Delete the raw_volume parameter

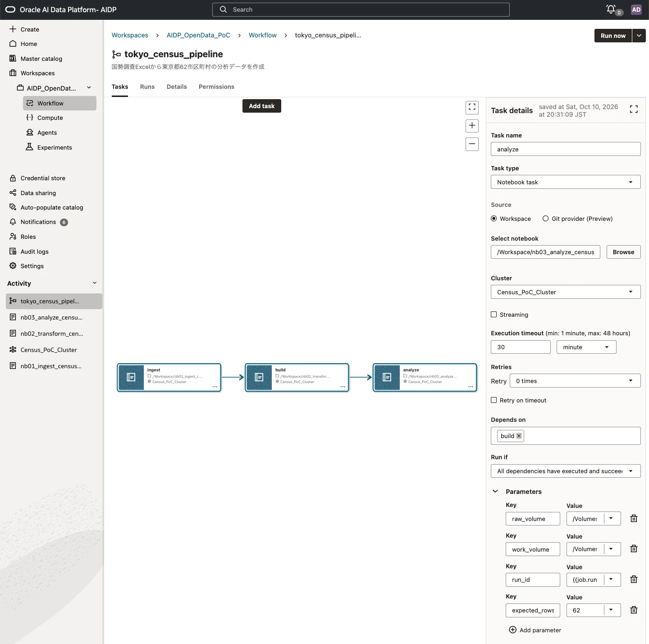(634, 518)
